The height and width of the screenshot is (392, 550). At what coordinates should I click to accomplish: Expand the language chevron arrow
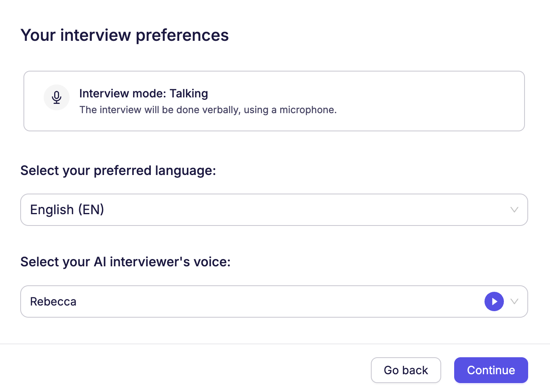514,210
